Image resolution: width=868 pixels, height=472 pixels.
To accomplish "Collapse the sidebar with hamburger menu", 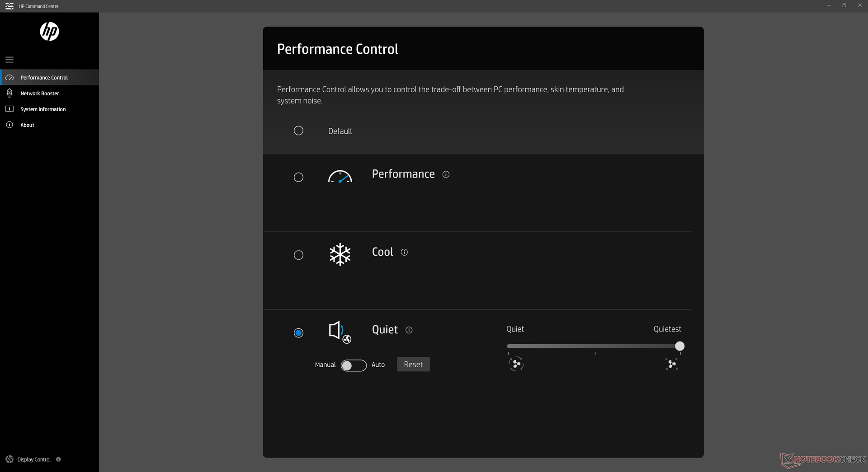I will (x=9, y=60).
